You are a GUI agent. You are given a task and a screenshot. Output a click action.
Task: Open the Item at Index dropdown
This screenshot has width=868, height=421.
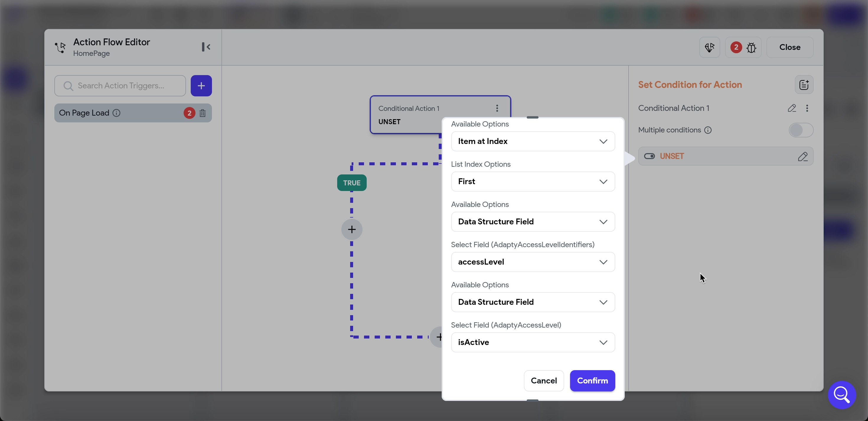tap(532, 141)
